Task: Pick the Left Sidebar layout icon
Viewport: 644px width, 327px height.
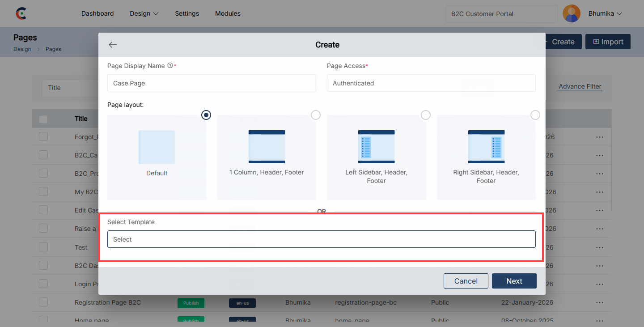Action: [x=376, y=147]
